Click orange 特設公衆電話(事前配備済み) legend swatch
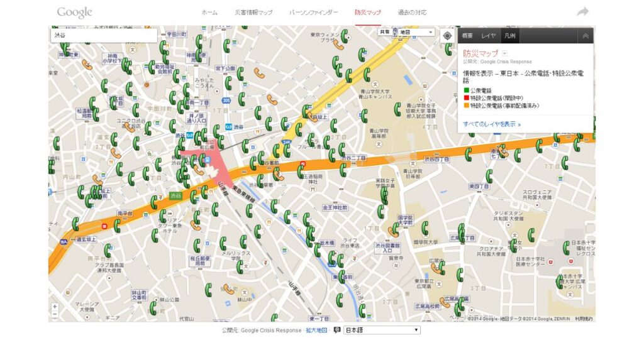644x338 pixels. 466,106
